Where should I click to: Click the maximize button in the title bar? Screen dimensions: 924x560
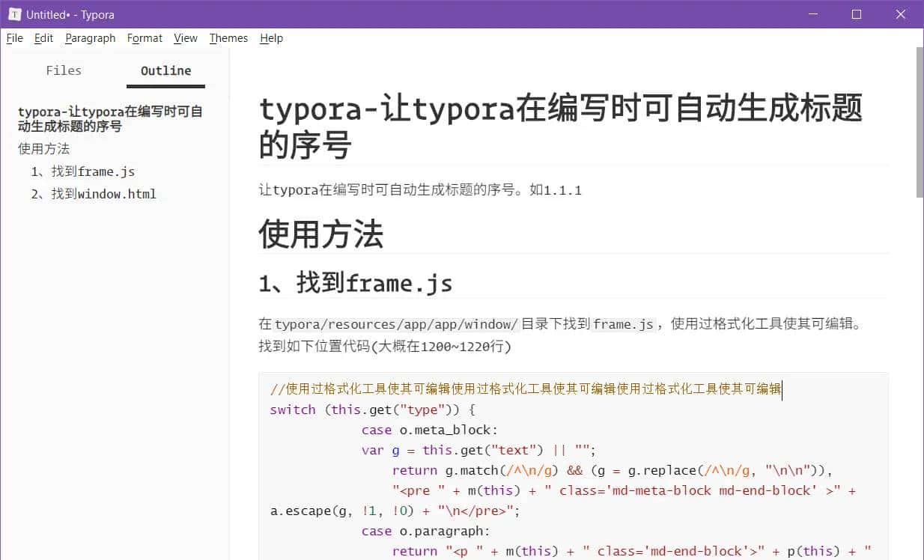pos(856,14)
